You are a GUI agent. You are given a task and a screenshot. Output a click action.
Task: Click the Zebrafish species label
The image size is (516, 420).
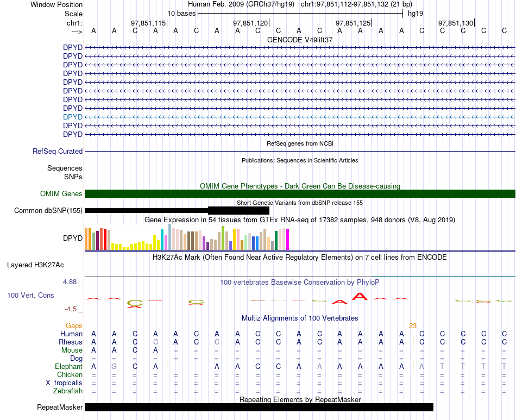68,391
